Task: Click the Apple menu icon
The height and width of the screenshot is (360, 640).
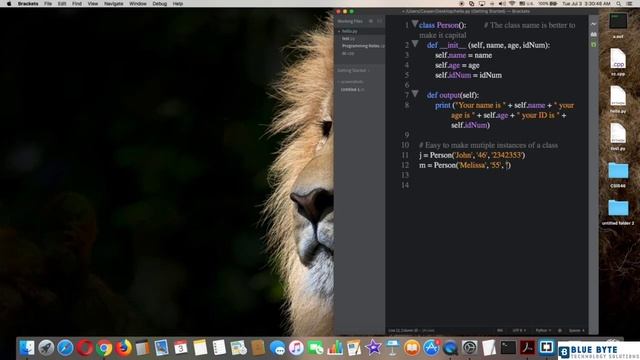Action: pos(9,4)
